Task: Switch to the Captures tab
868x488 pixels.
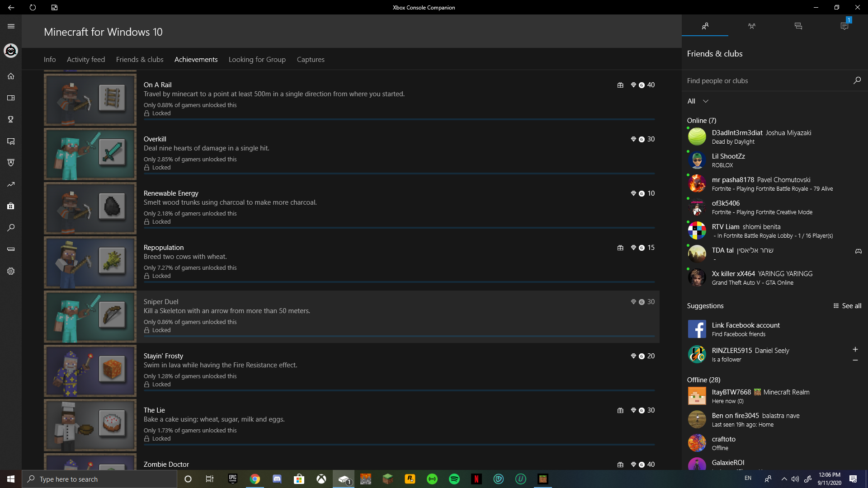Action: pos(311,59)
